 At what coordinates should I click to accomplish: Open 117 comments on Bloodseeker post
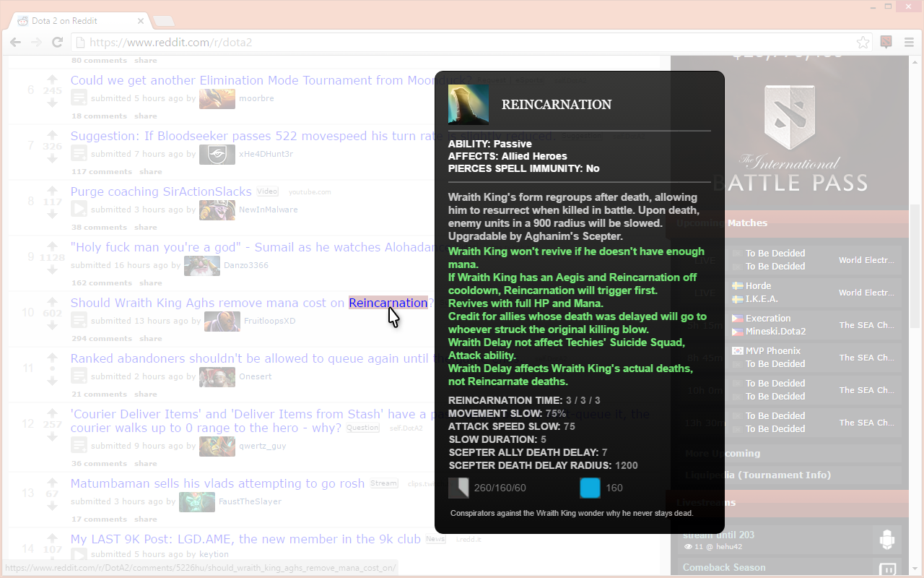tap(102, 171)
